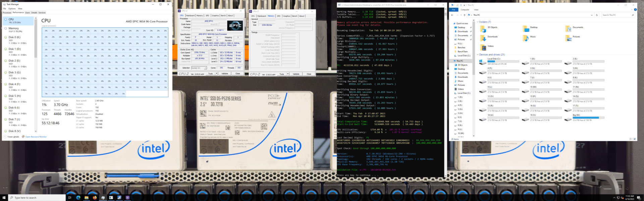Click Task Manager's sidebar scrollbar
644x201 pixels.
tap(36, 39)
